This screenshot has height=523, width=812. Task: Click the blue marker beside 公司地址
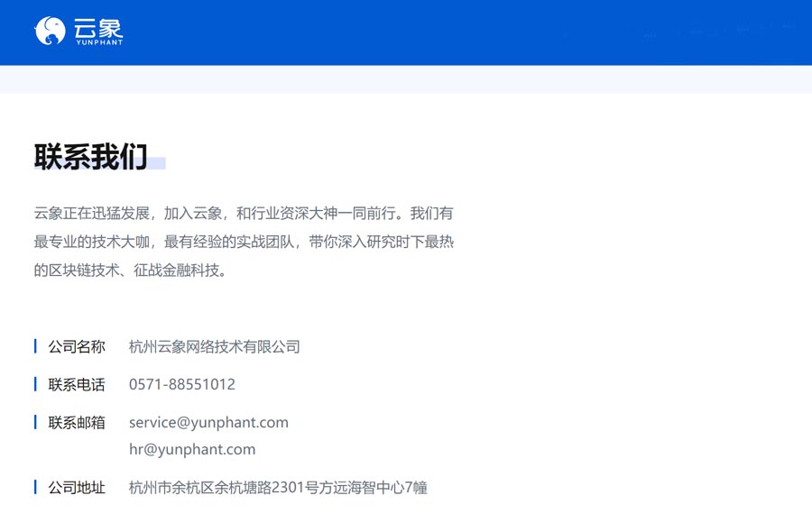[x=35, y=487]
